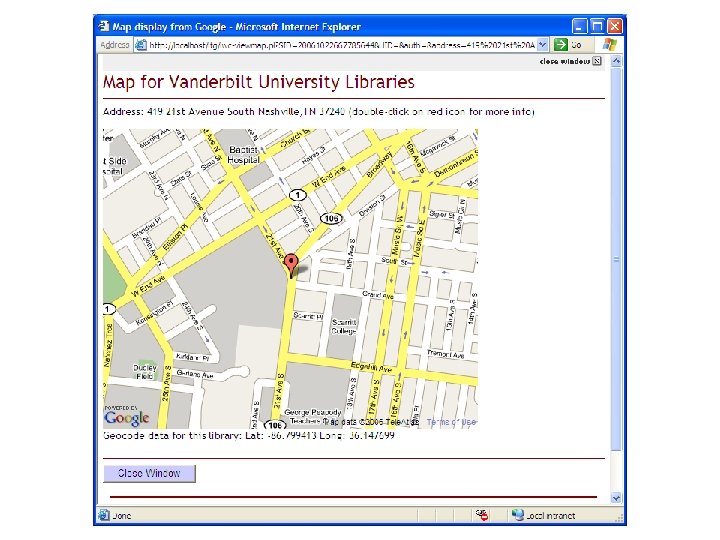The width and height of the screenshot is (720, 540).
Task: Open the address bar history dropdown
Action: (543, 45)
